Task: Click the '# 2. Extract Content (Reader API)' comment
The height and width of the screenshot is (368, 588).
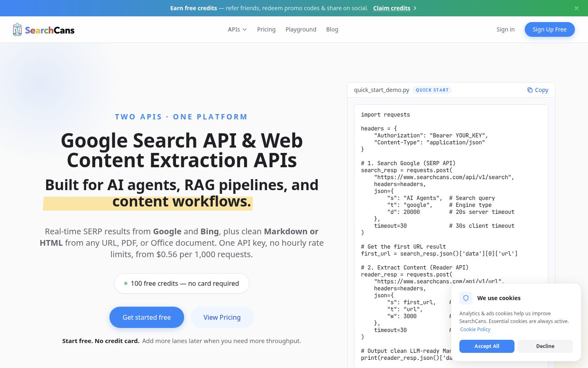Action: 415,267
